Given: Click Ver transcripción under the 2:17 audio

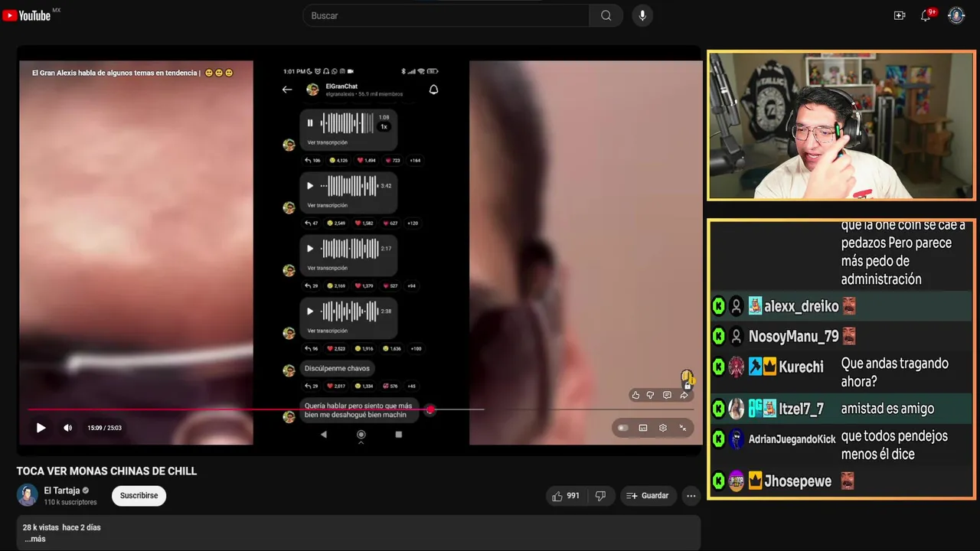Looking at the screenshot, I should point(328,268).
